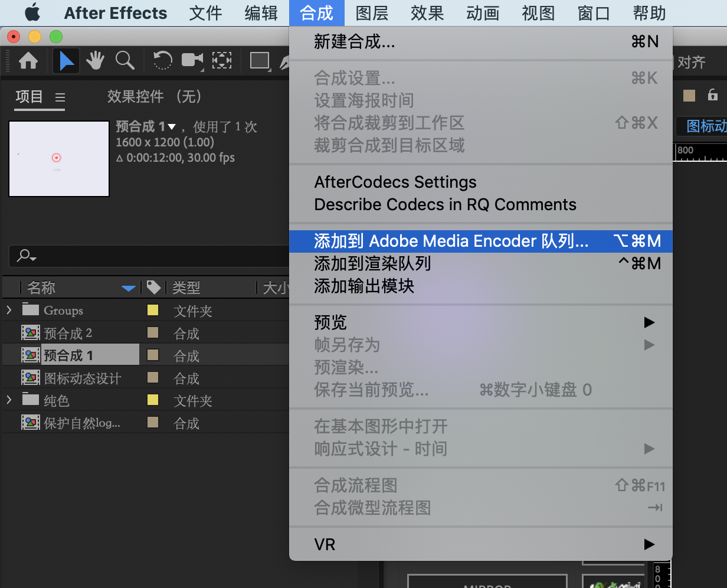Open the 编辑 menu
Image resolution: width=727 pixels, height=588 pixels.
point(261,13)
